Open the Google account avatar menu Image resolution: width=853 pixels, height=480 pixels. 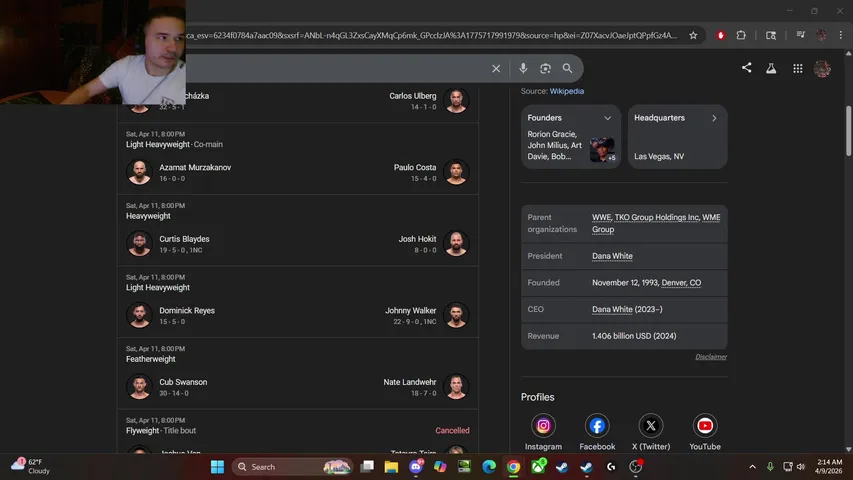click(x=822, y=69)
